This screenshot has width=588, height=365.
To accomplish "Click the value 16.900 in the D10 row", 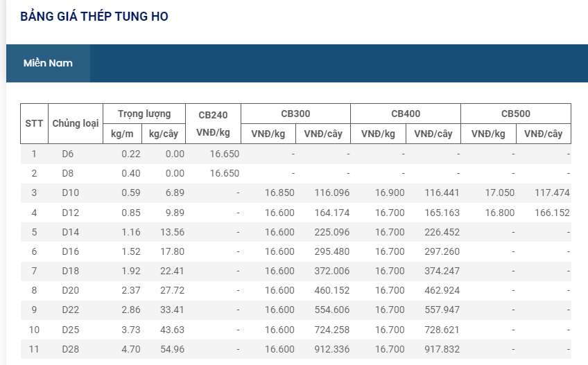I will pyautogui.click(x=390, y=193).
